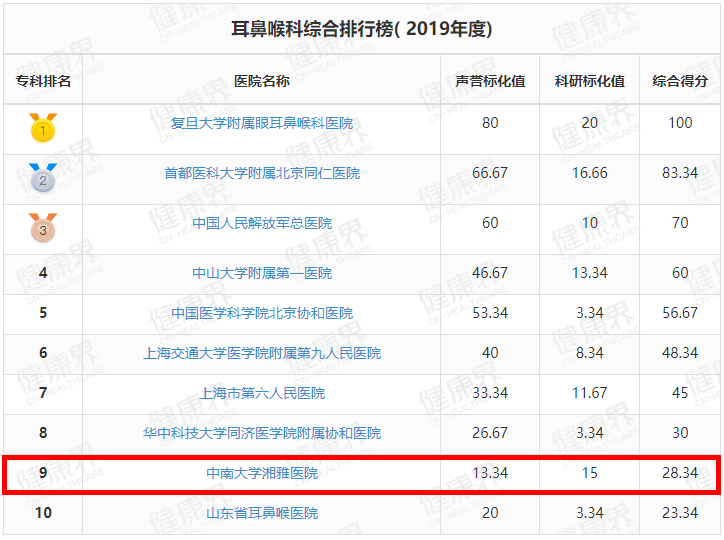Click the 专科排名 column header
Image resolution: width=724 pixels, height=540 pixels.
(x=43, y=81)
